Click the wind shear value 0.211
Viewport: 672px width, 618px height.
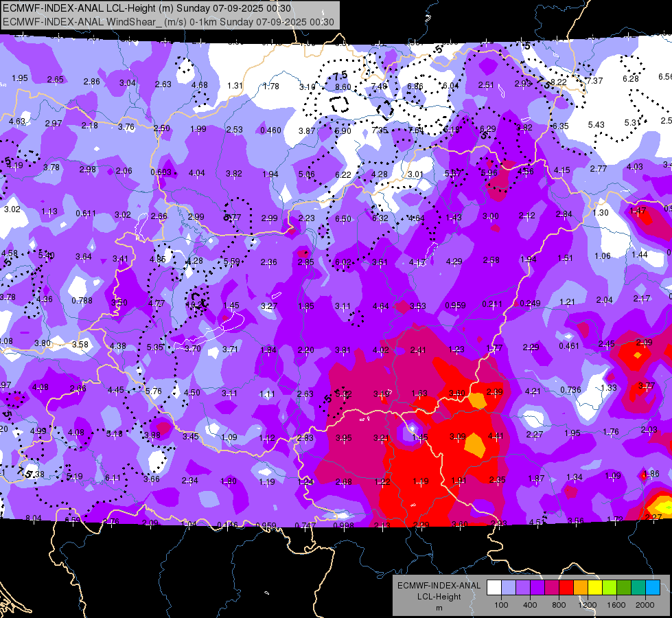click(x=492, y=304)
